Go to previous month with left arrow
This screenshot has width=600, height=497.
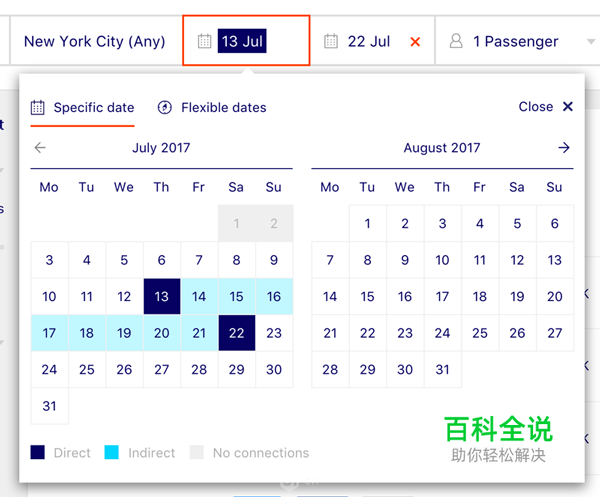pyautogui.click(x=40, y=148)
